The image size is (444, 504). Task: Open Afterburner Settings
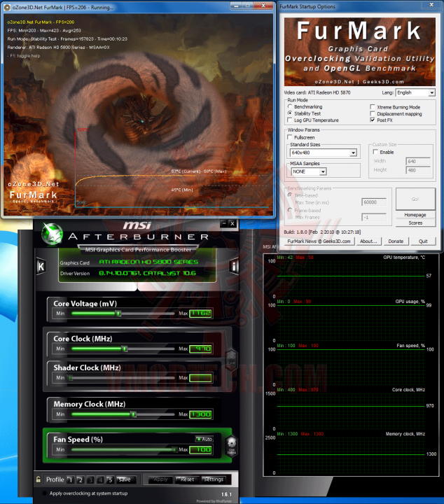(x=214, y=479)
